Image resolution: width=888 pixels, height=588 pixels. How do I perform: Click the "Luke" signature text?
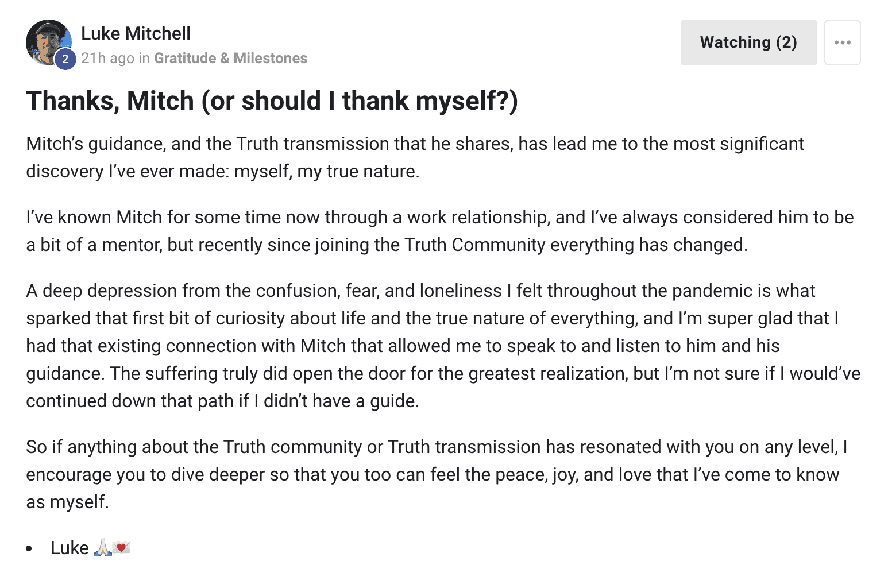70,548
